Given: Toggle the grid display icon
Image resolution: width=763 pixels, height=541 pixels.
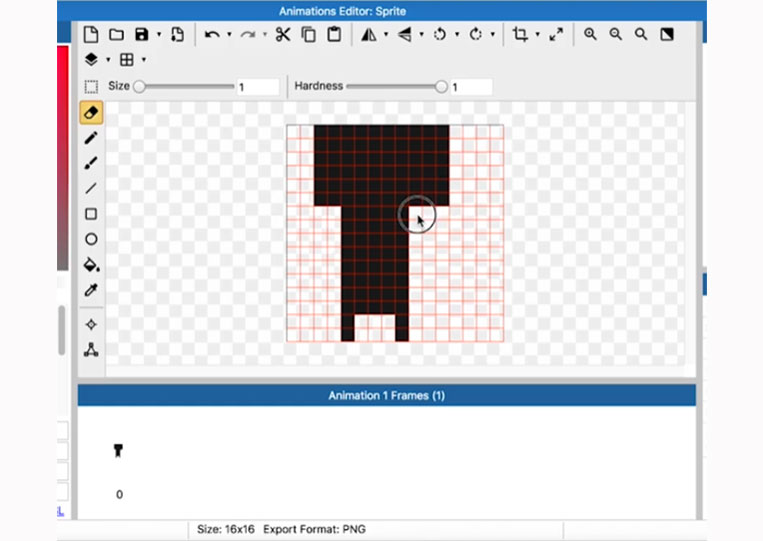Looking at the screenshot, I should point(127,59).
